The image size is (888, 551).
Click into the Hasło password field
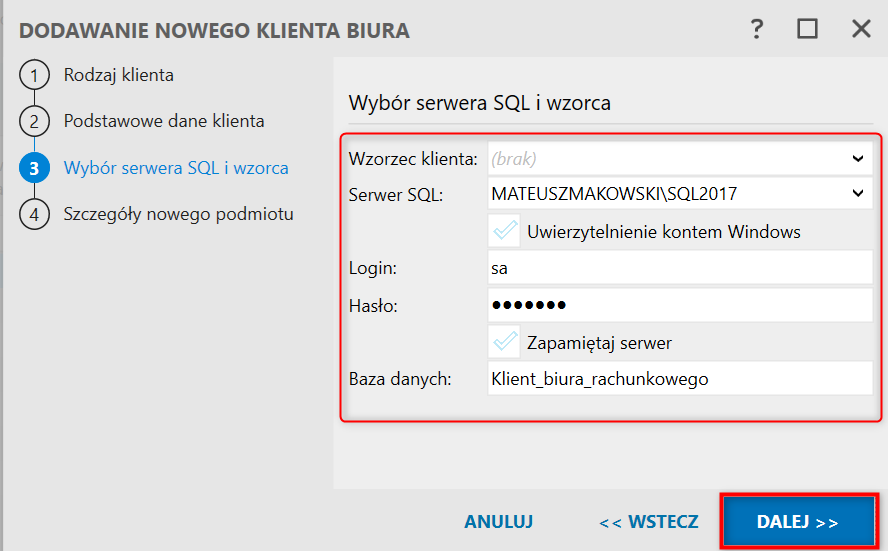(x=679, y=305)
